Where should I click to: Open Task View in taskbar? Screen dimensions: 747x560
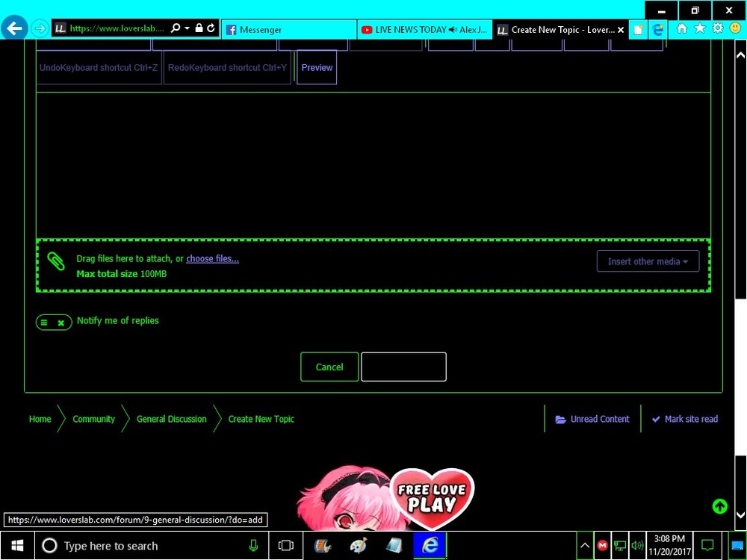point(286,546)
